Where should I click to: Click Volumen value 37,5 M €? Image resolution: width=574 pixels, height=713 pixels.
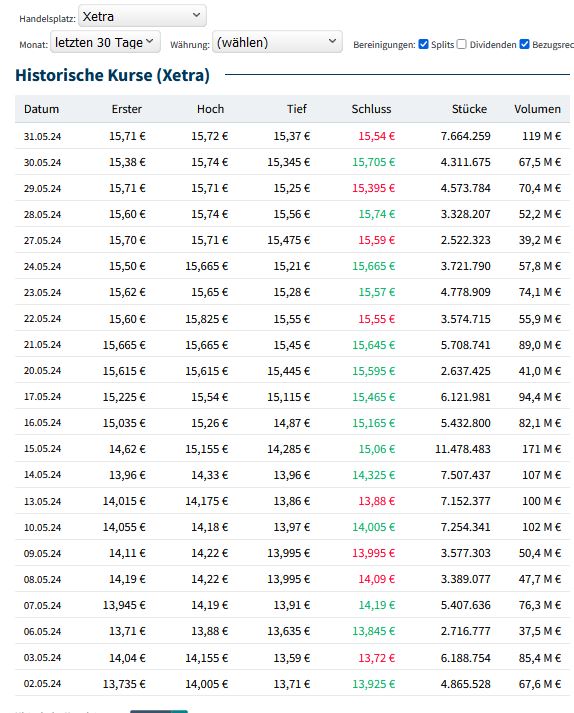[x=540, y=631]
